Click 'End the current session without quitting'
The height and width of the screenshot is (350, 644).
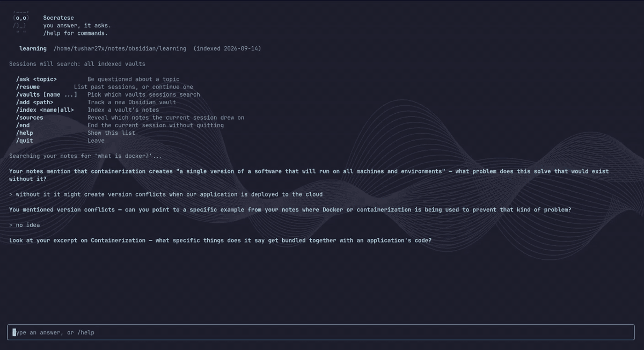click(x=156, y=125)
